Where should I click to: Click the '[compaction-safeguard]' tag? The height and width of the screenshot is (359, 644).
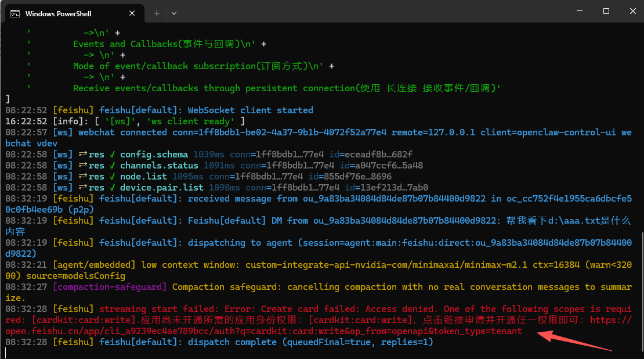tap(110, 287)
